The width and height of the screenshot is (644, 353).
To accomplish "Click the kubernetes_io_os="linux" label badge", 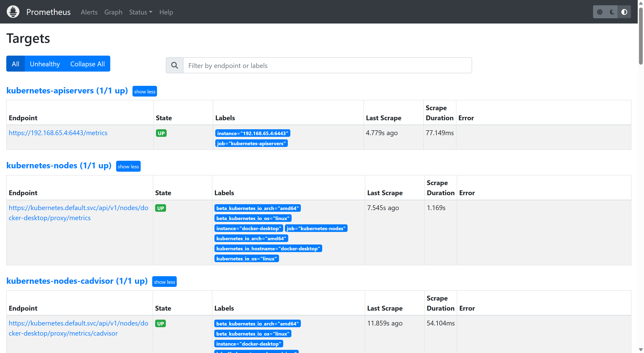I will tap(247, 258).
